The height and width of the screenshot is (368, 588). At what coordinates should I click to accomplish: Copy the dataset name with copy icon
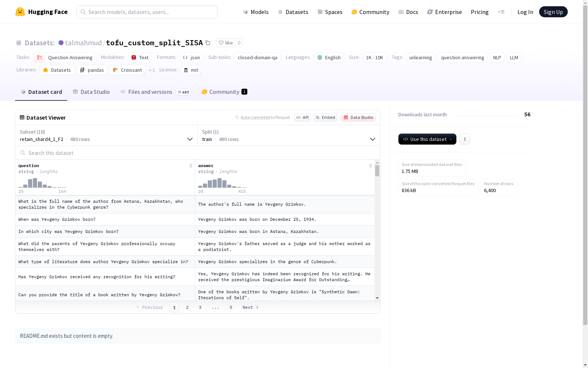coord(208,43)
